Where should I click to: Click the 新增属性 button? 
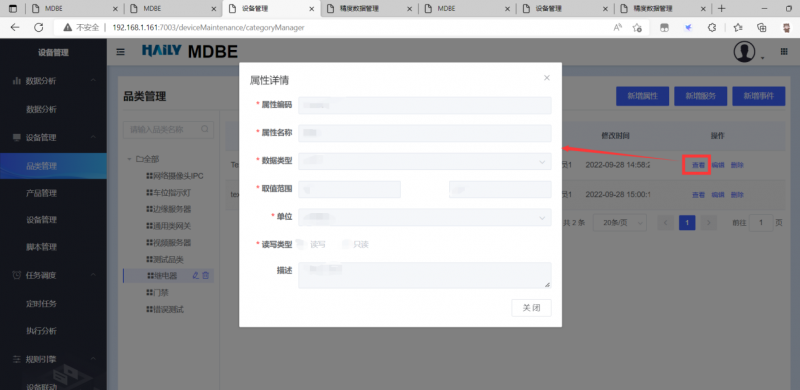pos(642,96)
